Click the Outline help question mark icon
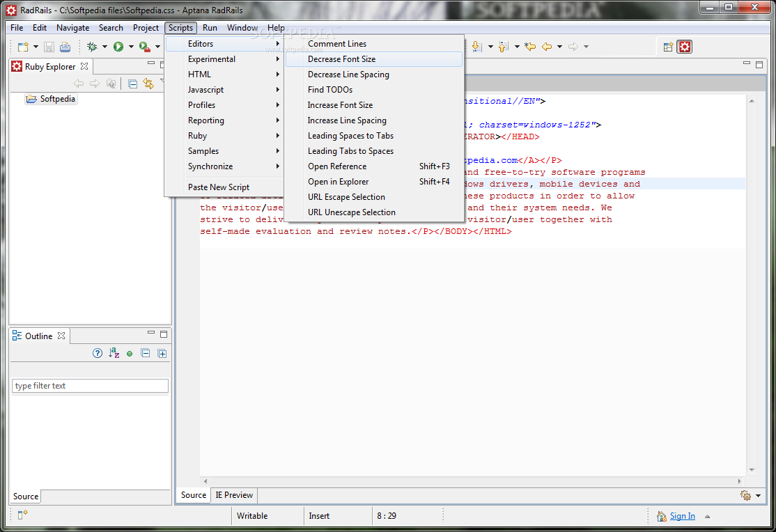The height and width of the screenshot is (532, 776). tap(98, 353)
